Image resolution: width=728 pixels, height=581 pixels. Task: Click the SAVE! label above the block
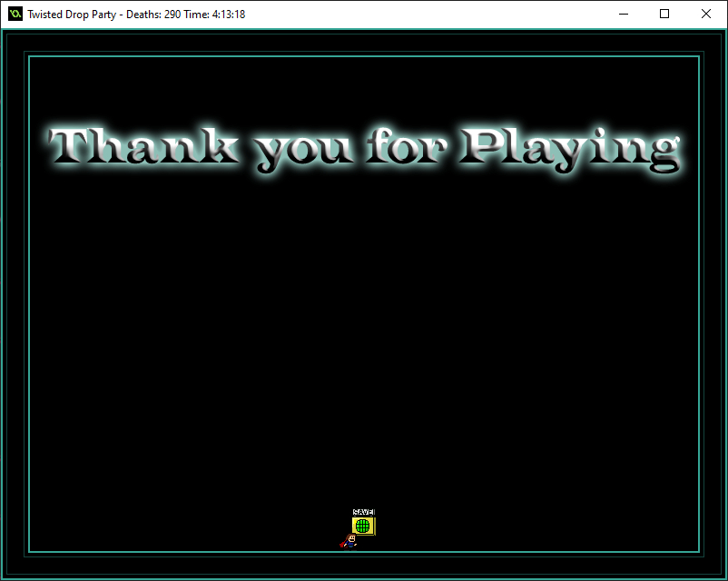click(x=363, y=512)
